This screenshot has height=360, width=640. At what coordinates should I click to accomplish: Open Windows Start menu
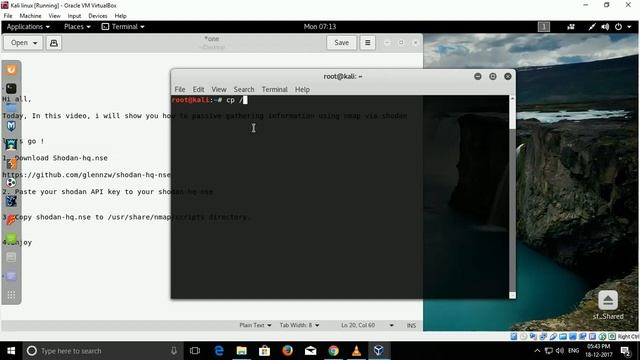click(x=11, y=351)
